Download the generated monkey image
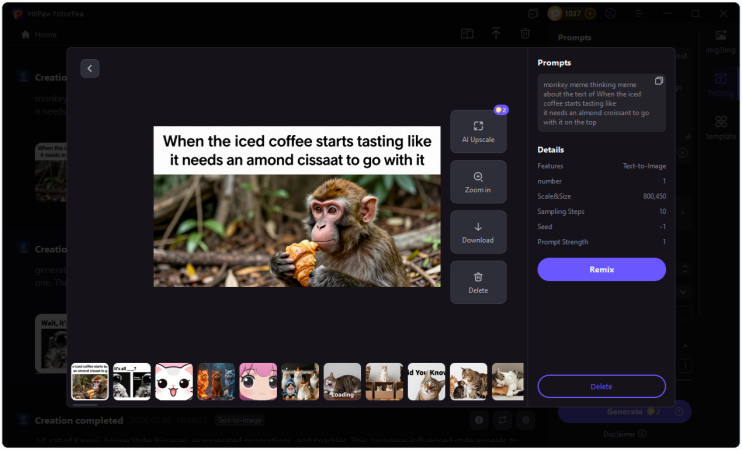The image size is (742, 450). point(478,232)
